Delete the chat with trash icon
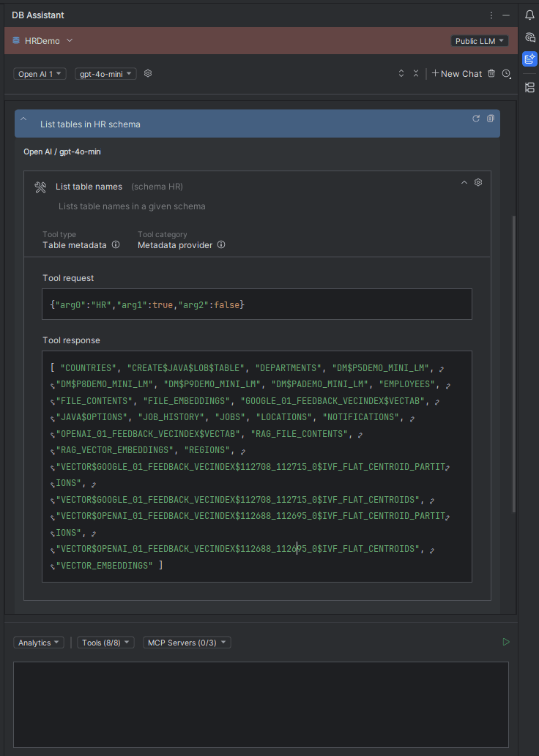The image size is (539, 756). (x=491, y=73)
